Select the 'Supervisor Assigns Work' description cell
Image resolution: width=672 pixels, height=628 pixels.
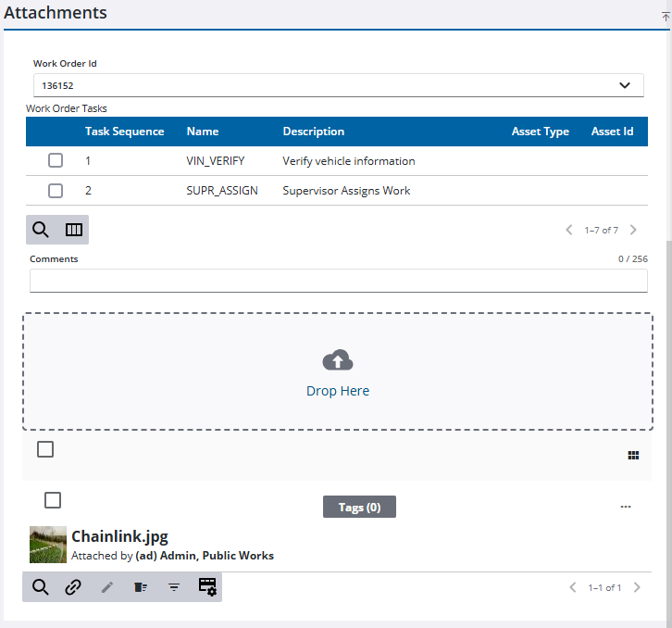coord(346,191)
